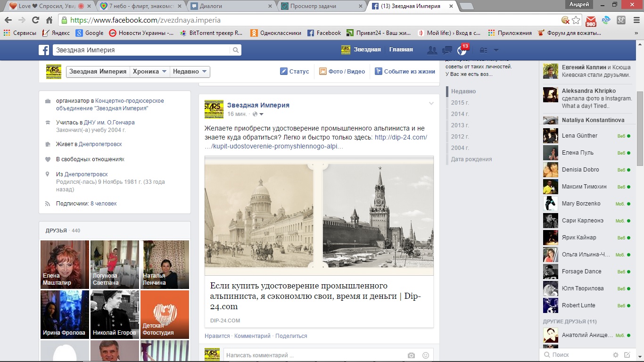Click Яндекс bookmark in bookmarks bar
Viewport: 644px width, 362px height.
(56, 33)
